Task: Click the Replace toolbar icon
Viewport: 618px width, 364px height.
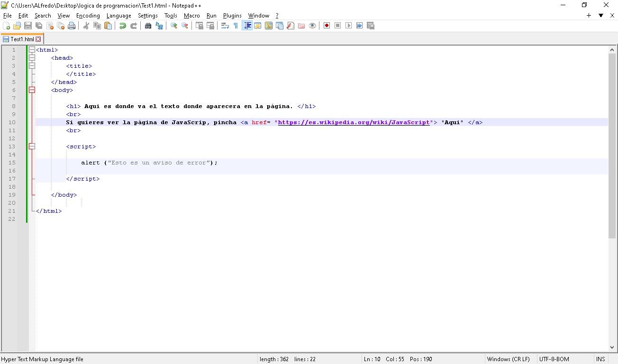Action: pyautogui.click(x=159, y=26)
